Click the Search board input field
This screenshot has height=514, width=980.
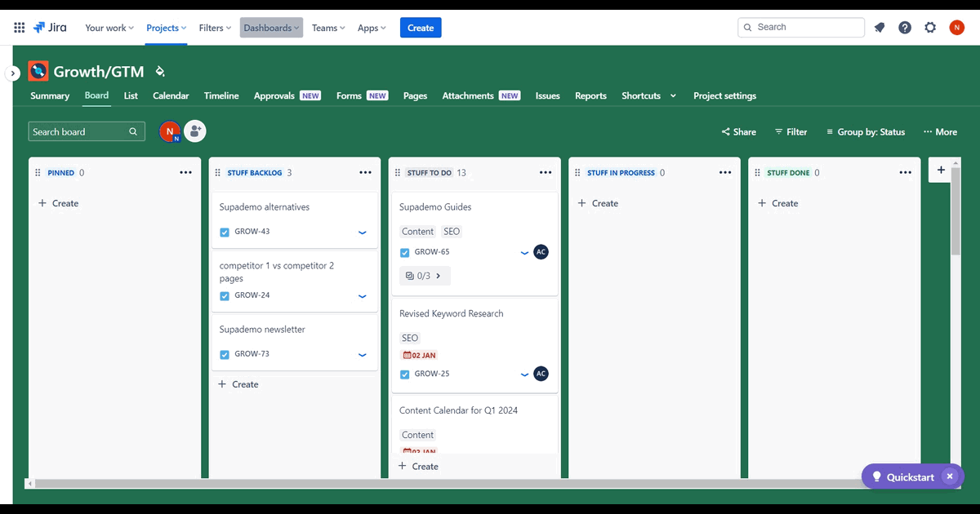[87, 131]
